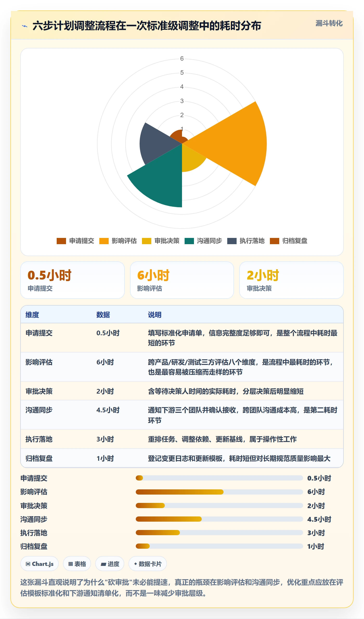Click the 执行落地 progress bar
Viewport: 364px width, 619px height.
click(x=219, y=533)
